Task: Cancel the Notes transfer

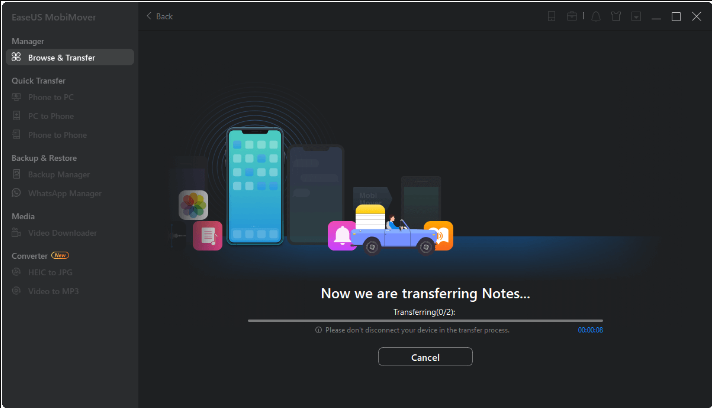Action: 424,357
